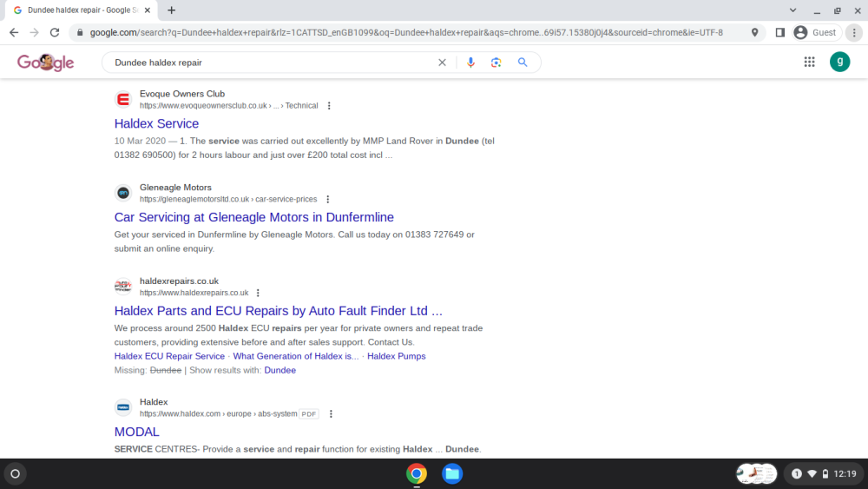
Task: Open the holding space tray previews
Action: click(756, 473)
